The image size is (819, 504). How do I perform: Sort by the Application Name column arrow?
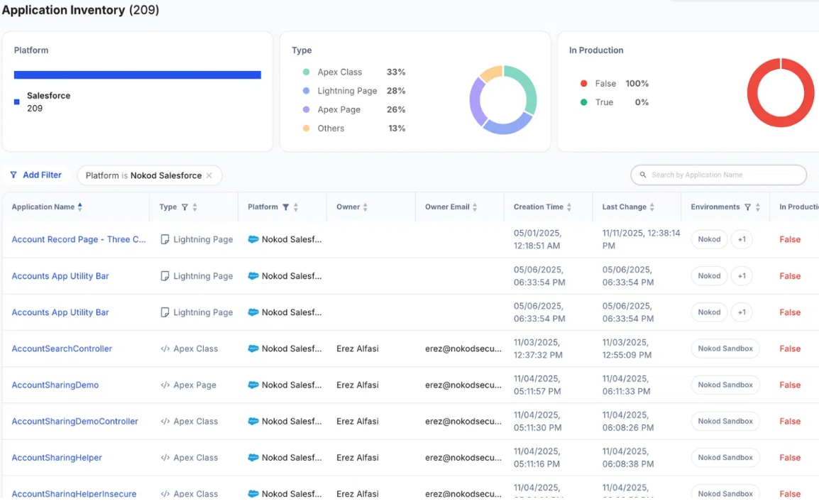point(80,207)
